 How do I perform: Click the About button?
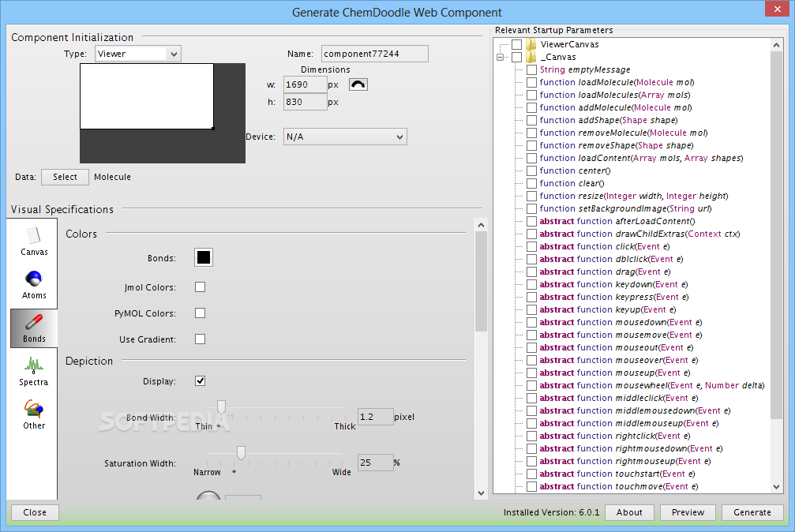pos(629,512)
